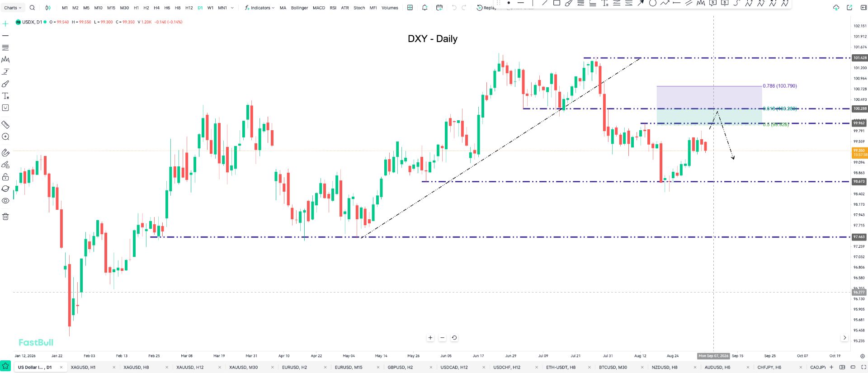The image size is (868, 373).
Task: Select the candlestick chart type icon
Action: 48,8
